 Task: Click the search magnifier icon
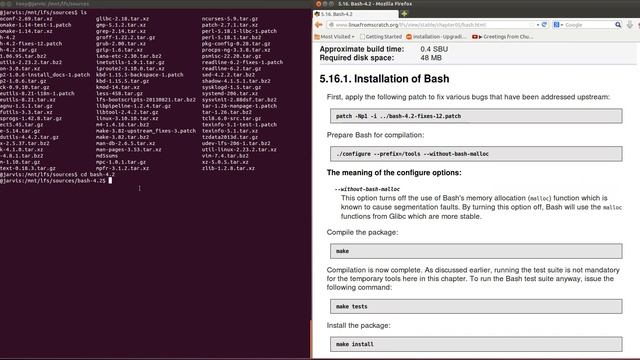pos(618,25)
